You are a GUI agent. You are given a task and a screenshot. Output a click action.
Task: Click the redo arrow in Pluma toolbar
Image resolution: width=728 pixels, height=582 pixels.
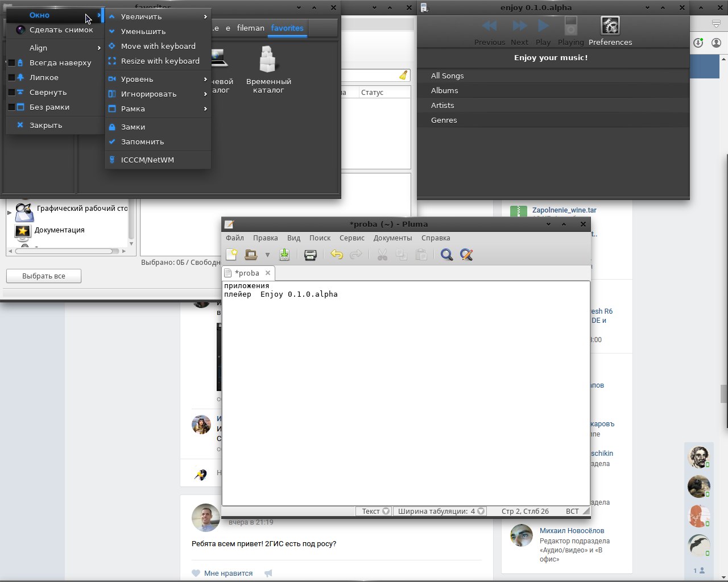356,255
